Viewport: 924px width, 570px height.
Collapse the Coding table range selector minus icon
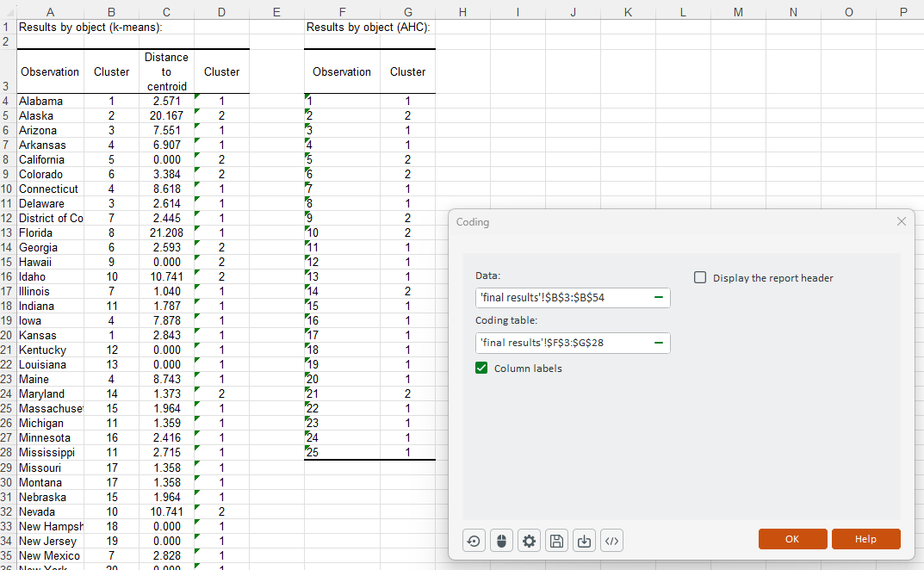[x=658, y=343]
